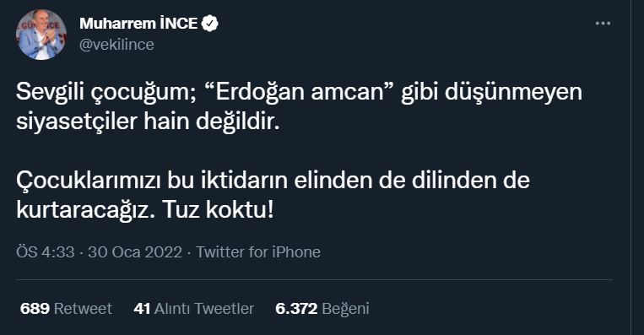Click the word "Çocuklarımızı" in tweet

tap(89, 181)
